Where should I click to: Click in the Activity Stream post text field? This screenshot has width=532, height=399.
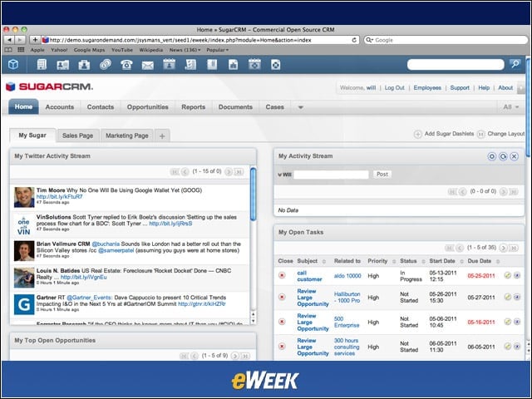(331, 175)
